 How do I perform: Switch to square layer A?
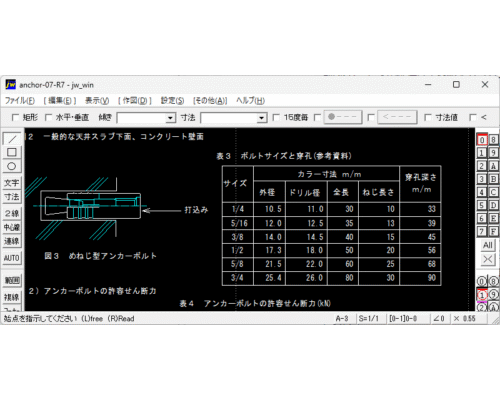pyautogui.click(x=493, y=166)
